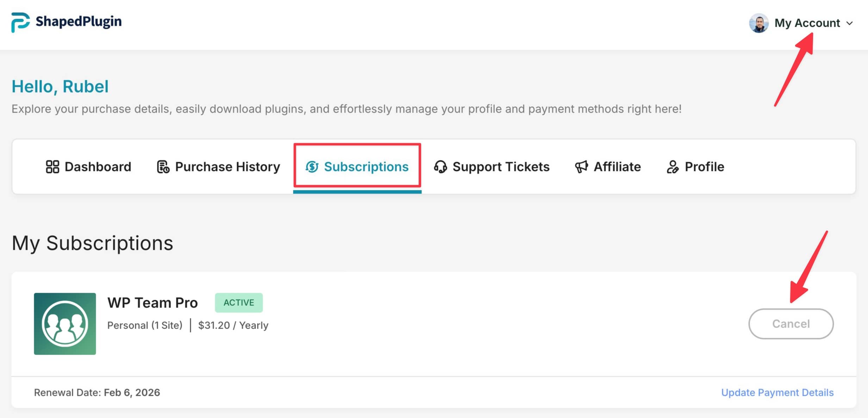Open the Affiliate tab

pyautogui.click(x=617, y=167)
